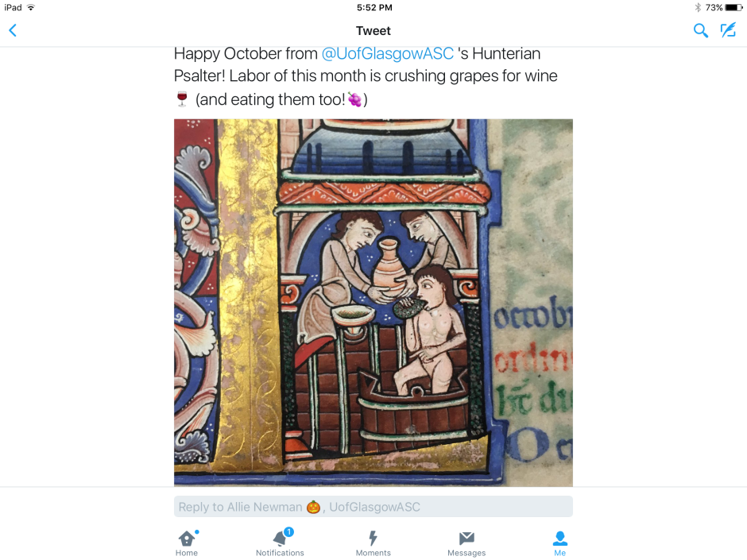Switch to the Home tab label
The width and height of the screenshot is (747, 560).
(187, 553)
